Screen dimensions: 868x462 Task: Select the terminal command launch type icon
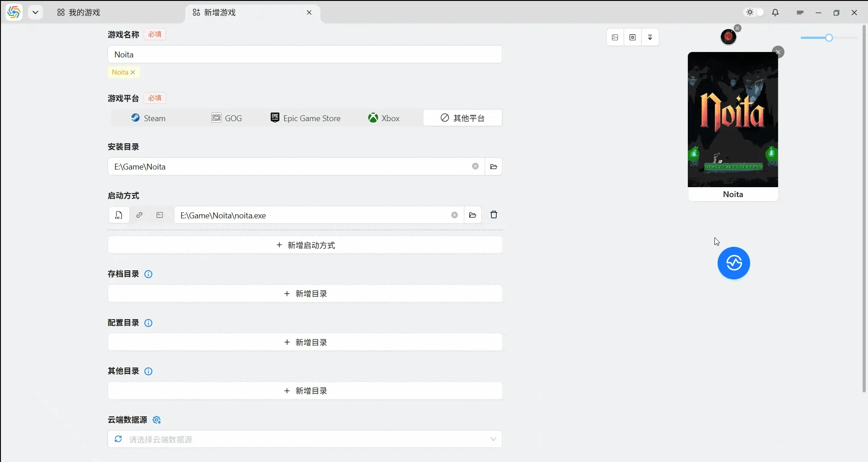coord(160,215)
